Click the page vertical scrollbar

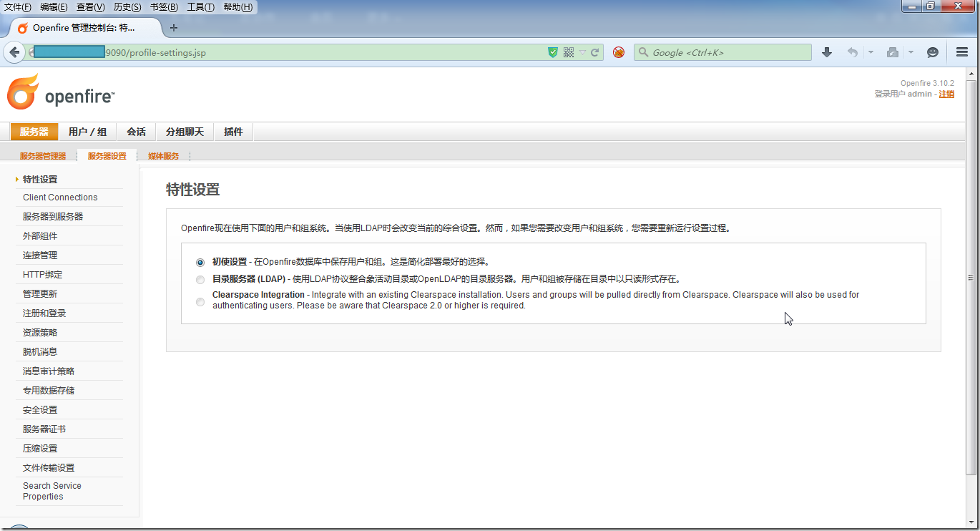coord(971,278)
